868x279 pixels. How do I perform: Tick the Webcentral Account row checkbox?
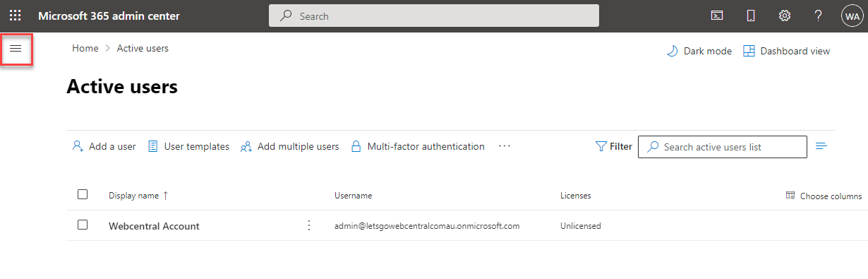pos(83,225)
